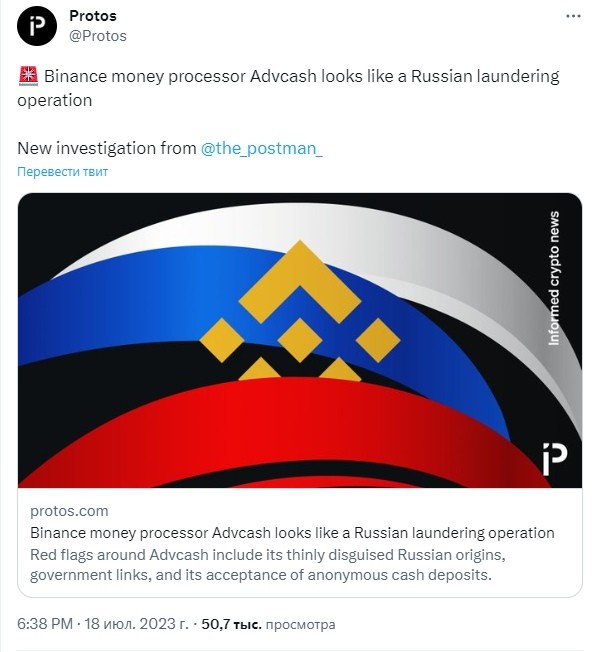Open the @the_postman_ mention
The image size is (598, 652).
tap(262, 148)
